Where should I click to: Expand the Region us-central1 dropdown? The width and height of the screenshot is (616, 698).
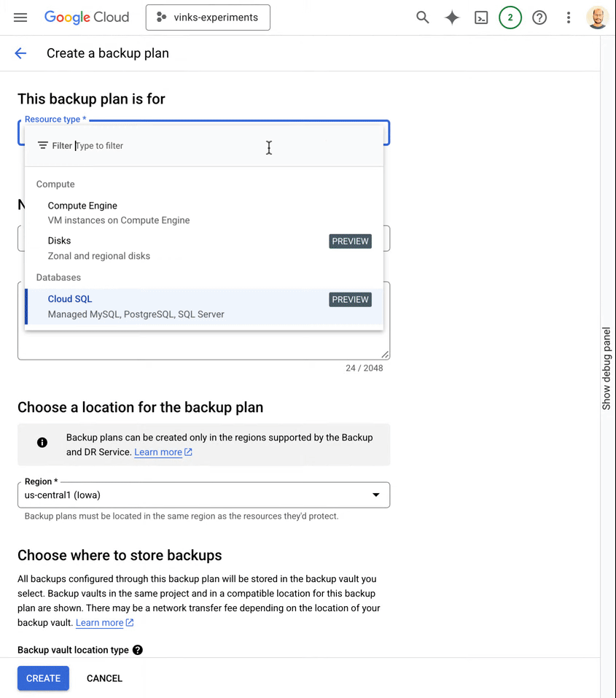tap(204, 495)
